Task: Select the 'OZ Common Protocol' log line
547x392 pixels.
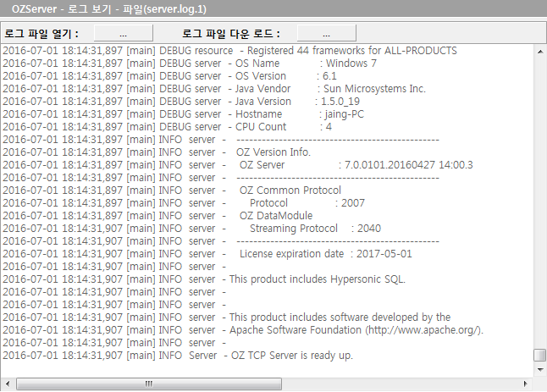Action: tap(172, 190)
